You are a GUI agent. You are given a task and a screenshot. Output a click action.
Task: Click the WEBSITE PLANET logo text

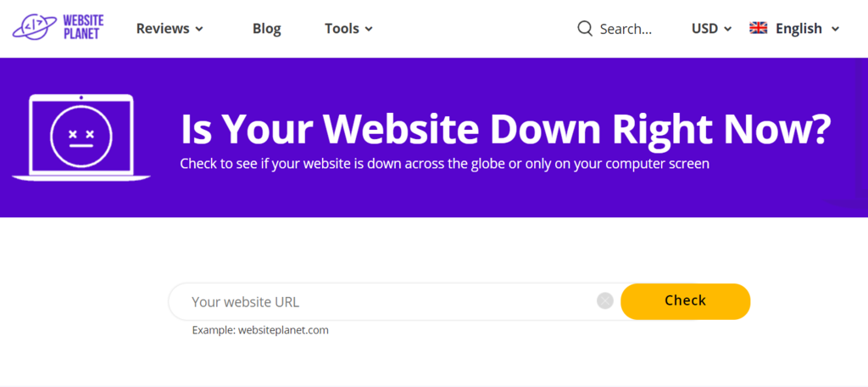point(83,26)
